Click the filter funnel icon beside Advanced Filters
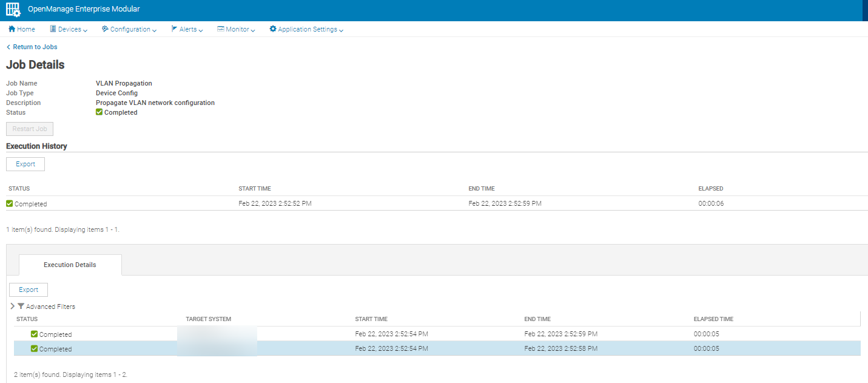868x383 pixels. pos(21,306)
